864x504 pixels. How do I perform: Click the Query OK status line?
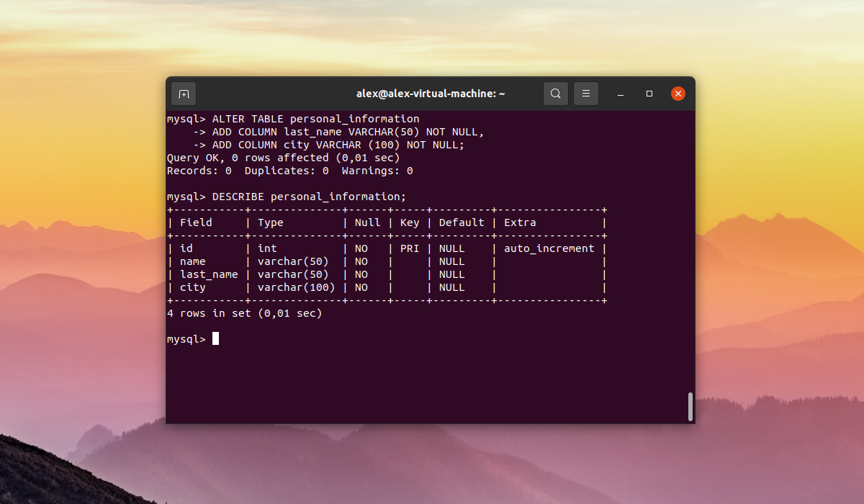coord(284,157)
